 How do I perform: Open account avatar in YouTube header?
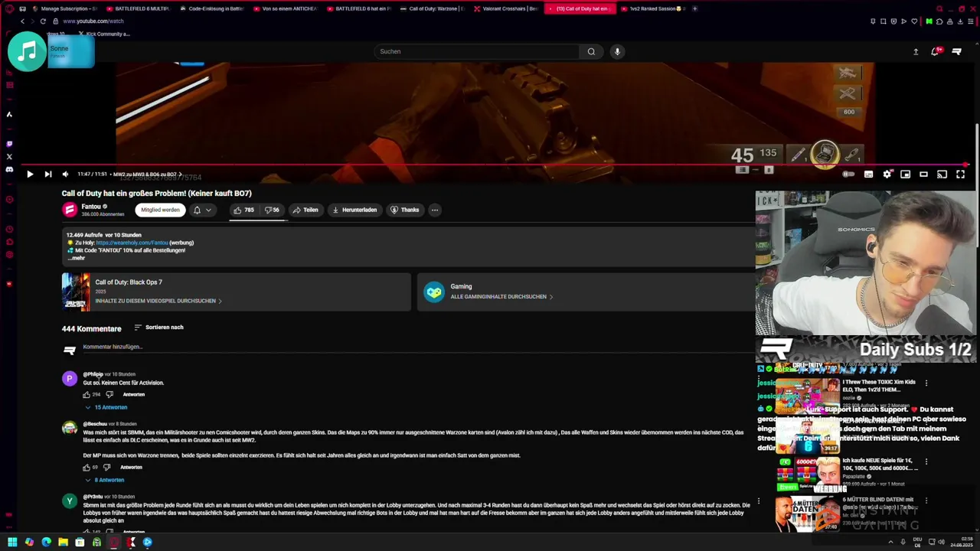(x=956, y=51)
